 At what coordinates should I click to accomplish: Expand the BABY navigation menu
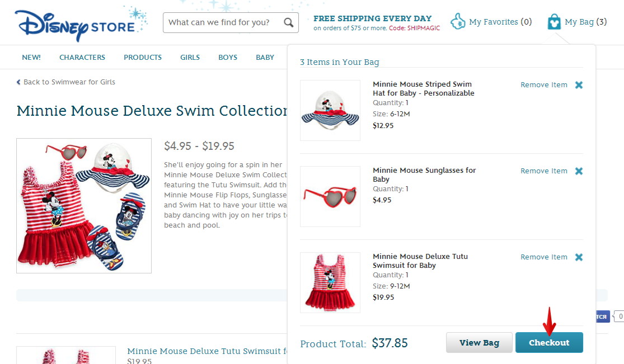point(265,58)
